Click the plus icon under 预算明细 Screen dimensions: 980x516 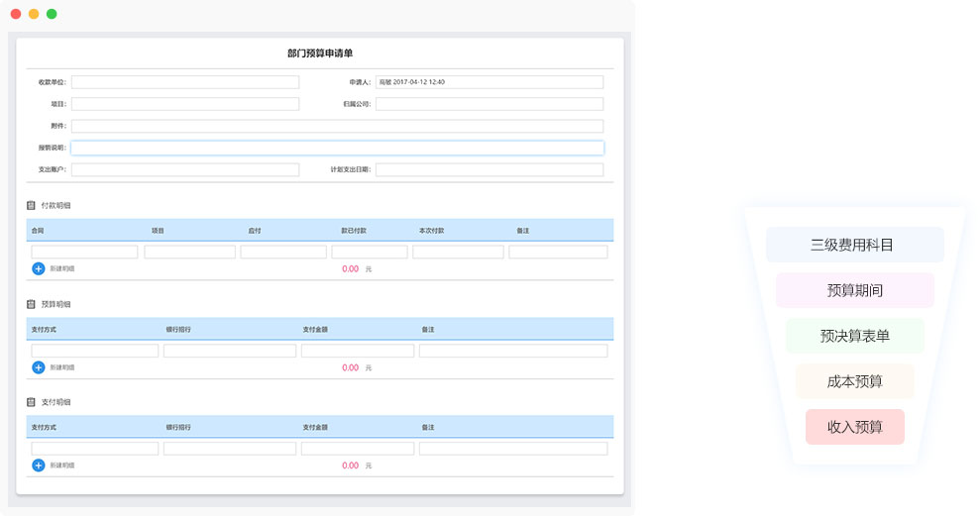pos(39,367)
